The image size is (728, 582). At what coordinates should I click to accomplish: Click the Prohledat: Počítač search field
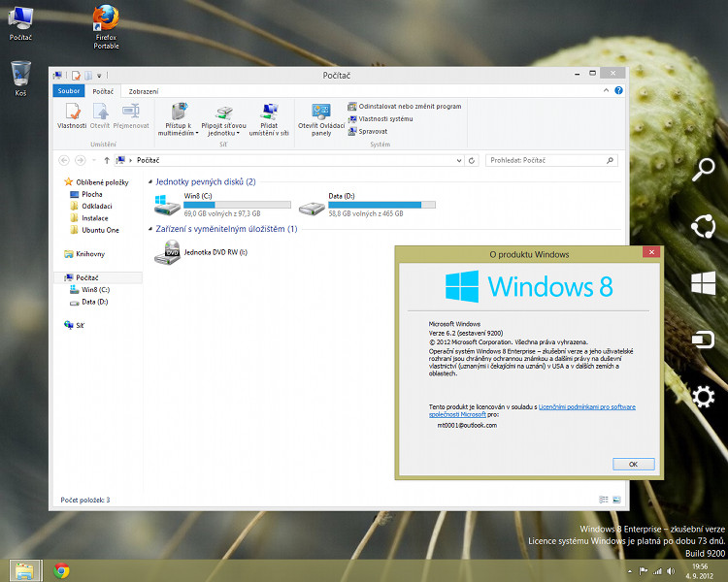(x=551, y=160)
